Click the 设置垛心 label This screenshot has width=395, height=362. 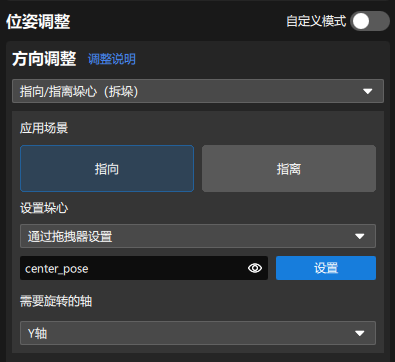point(44,208)
